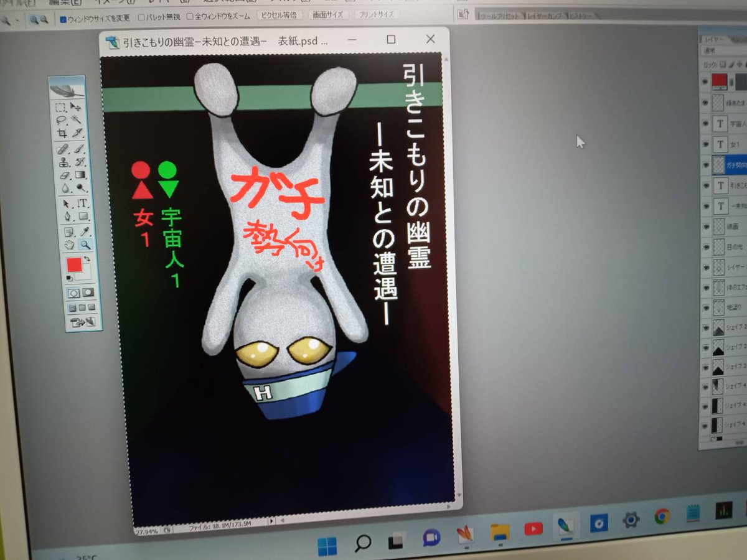This screenshot has width=747, height=560.
Task: Click プリントサイズ button
Action: tap(377, 14)
